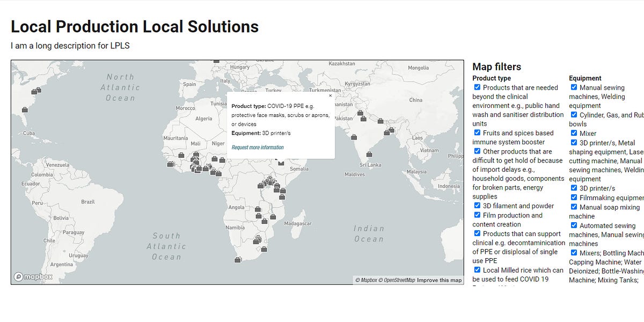Click the briefcase marker near Pakistan
644x322 pixels.
(x=360, y=112)
